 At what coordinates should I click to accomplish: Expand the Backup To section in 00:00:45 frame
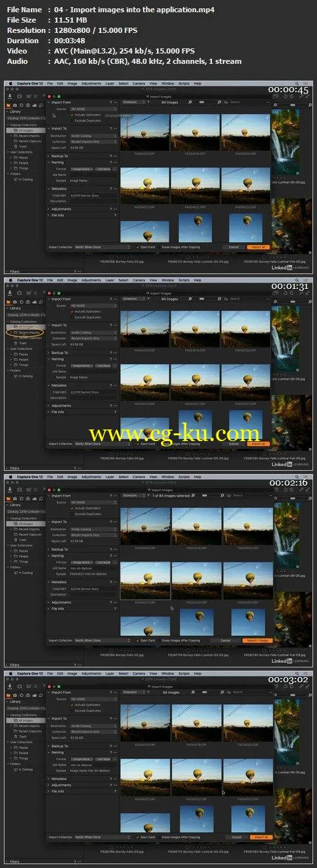(x=50, y=155)
